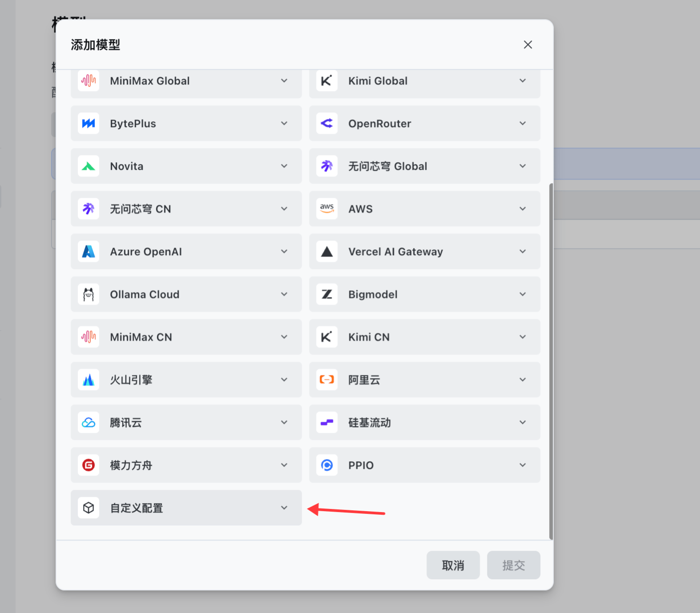The width and height of the screenshot is (700, 613).
Task: Click the 硅基流动 logo icon
Action: [327, 422]
